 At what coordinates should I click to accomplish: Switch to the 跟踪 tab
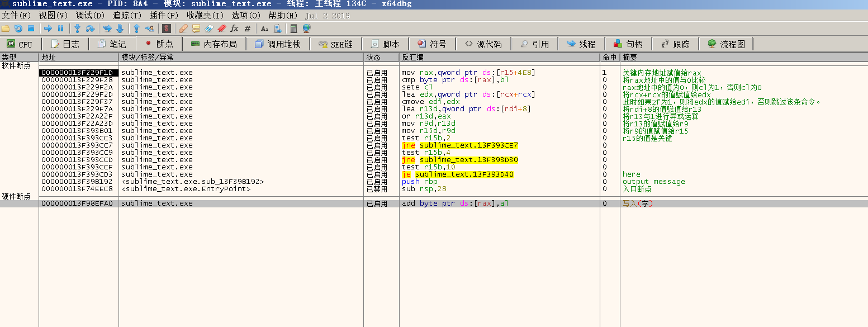click(675, 44)
